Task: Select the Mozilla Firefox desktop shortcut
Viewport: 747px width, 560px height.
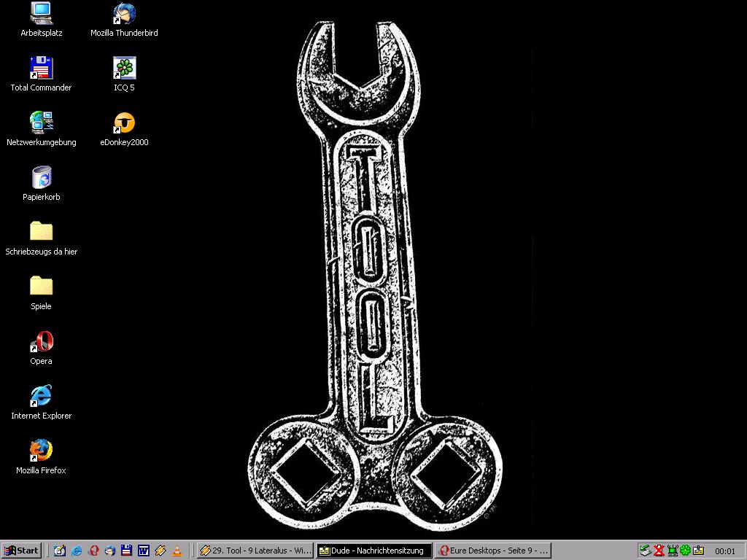Action: point(42,458)
